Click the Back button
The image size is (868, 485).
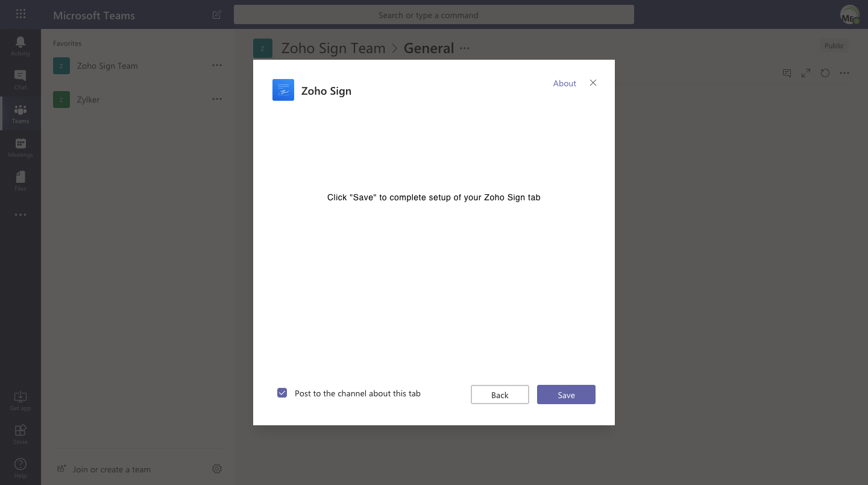(x=500, y=395)
